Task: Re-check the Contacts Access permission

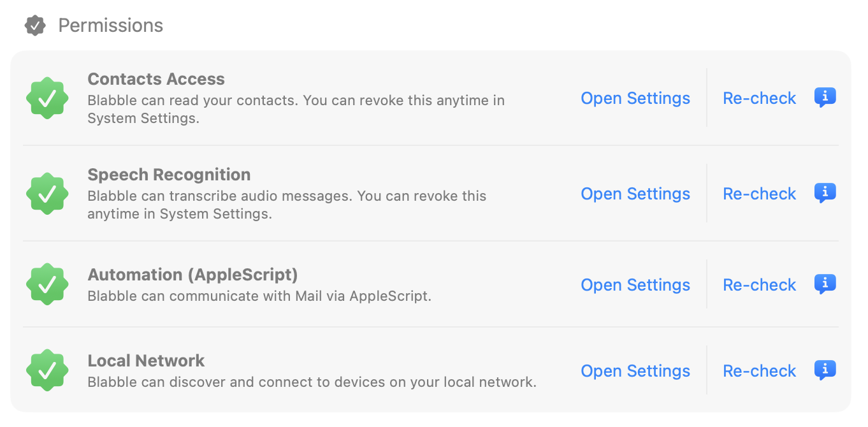Action: (x=759, y=98)
